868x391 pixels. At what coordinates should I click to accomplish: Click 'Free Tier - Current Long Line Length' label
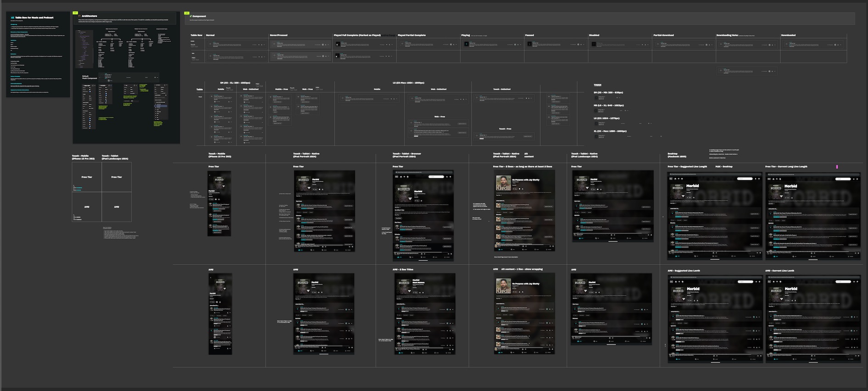786,167
